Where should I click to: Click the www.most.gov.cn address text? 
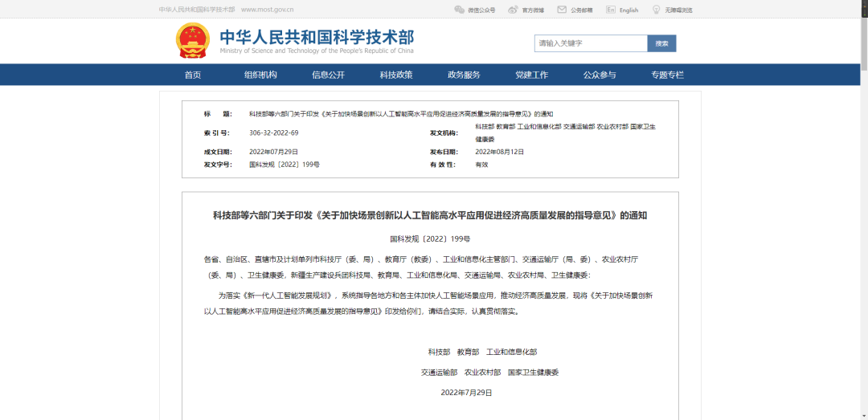(x=268, y=10)
